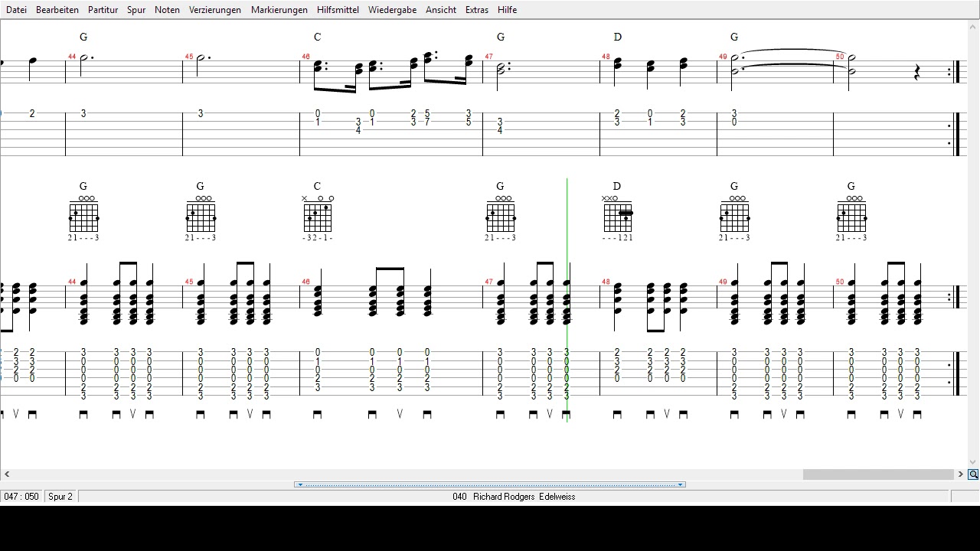The width and height of the screenshot is (980, 551).
Task: Click the green playback cursor line
Action: 567,300
